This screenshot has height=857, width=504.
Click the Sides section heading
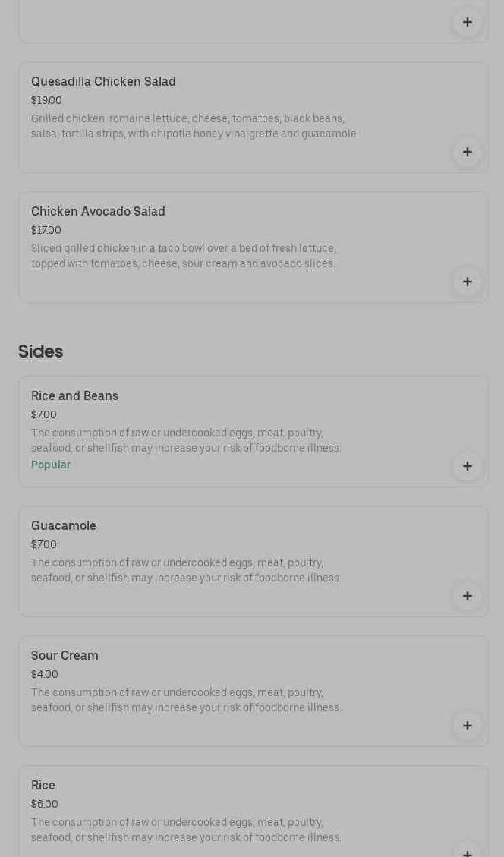[x=40, y=351]
